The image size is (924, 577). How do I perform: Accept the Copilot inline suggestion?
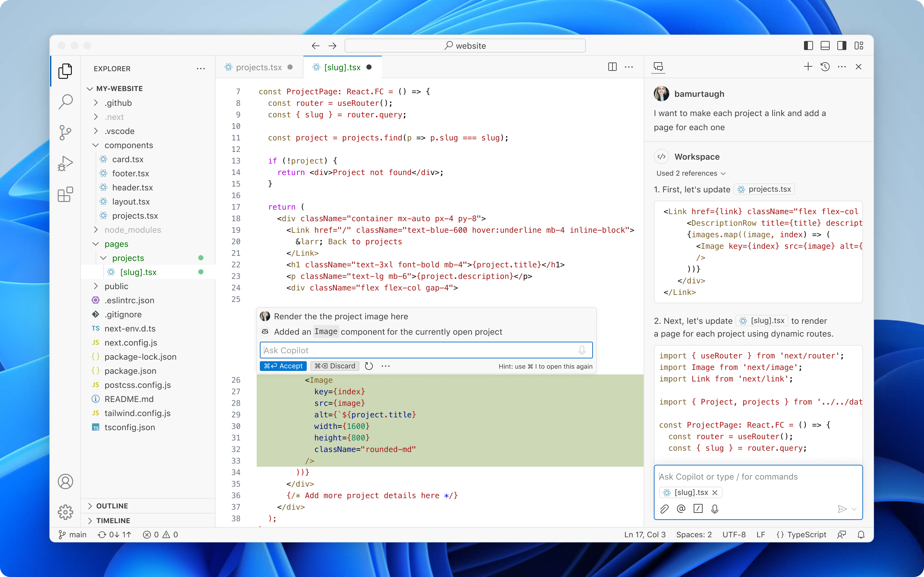[x=282, y=366]
